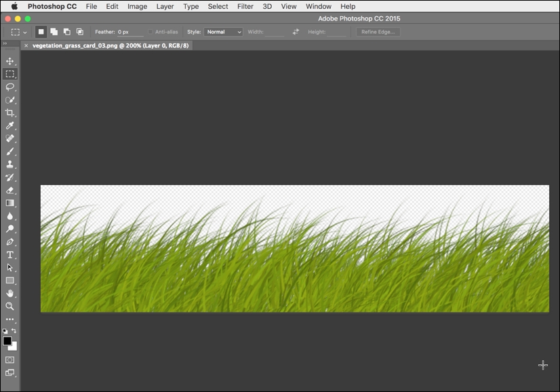Open the Layer menu
Image resolution: width=560 pixels, height=392 pixels.
click(165, 6)
